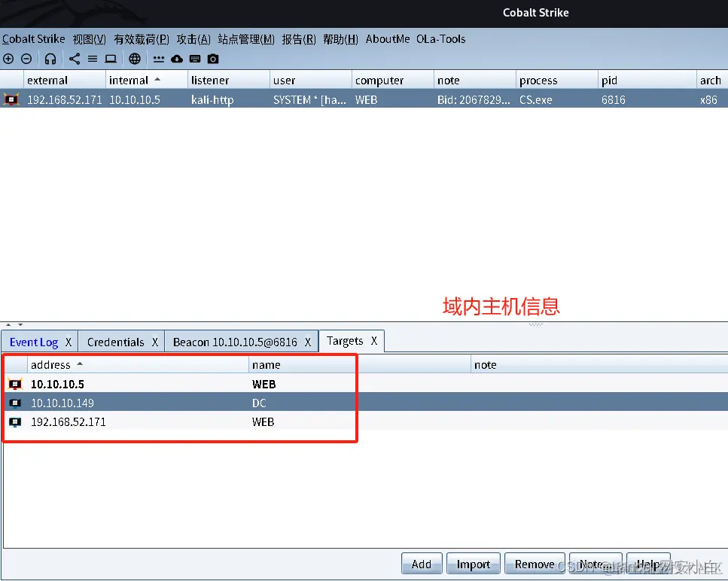
Task: Open the 攻击(A) menu
Action: click(x=193, y=39)
